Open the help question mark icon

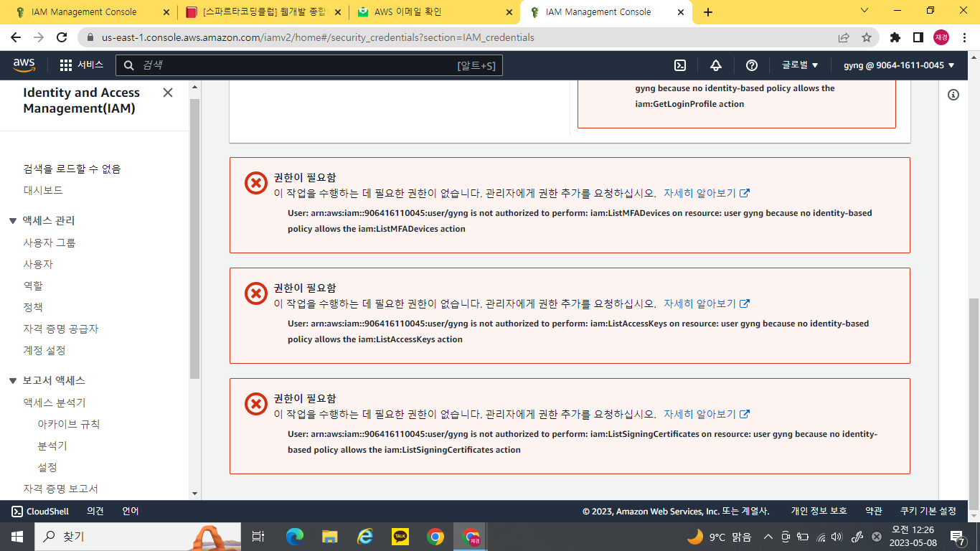coord(752,65)
